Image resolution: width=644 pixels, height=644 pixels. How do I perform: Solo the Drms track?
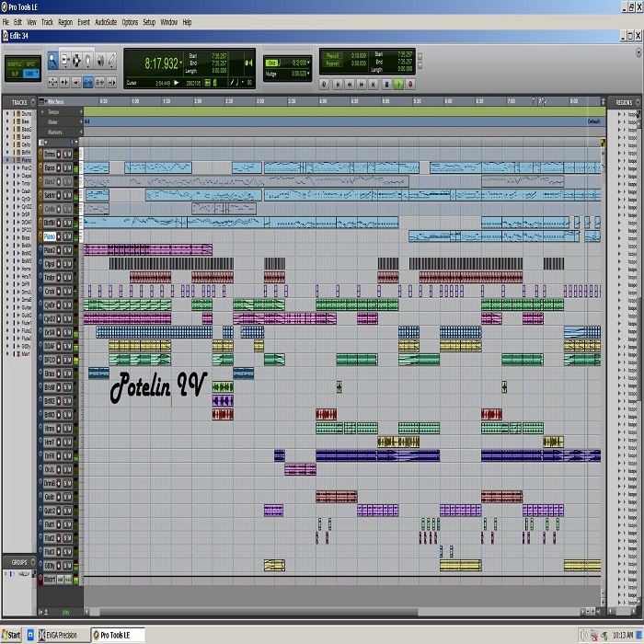click(x=65, y=155)
